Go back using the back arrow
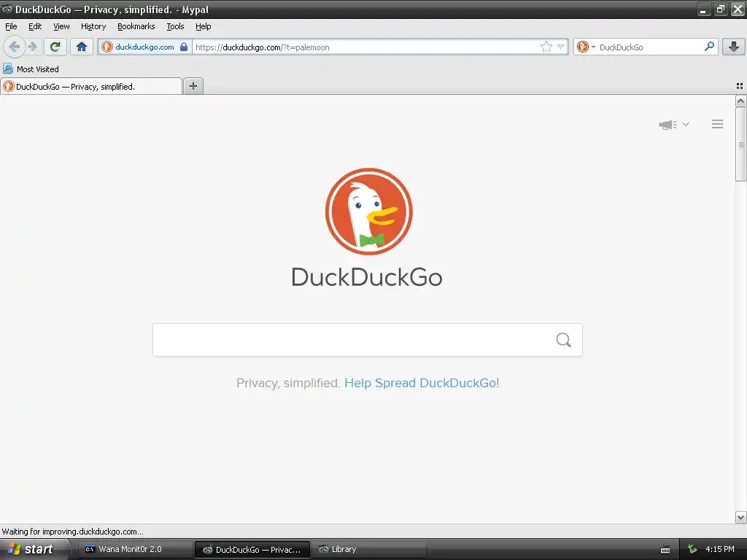Screen dimensions: 747x560 (x=15, y=47)
